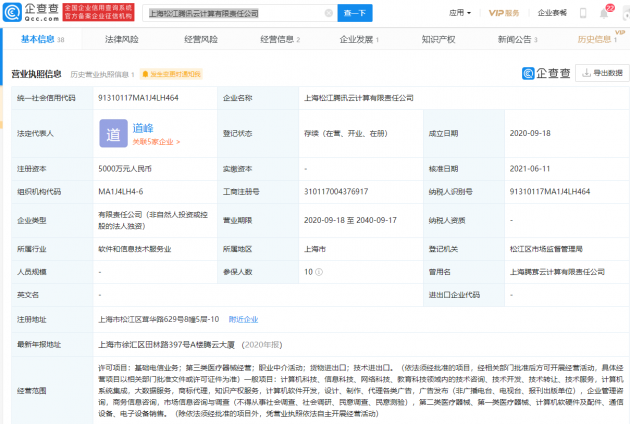Open notifications bell with 22 badge
630x424 pixels.
(x=606, y=12)
